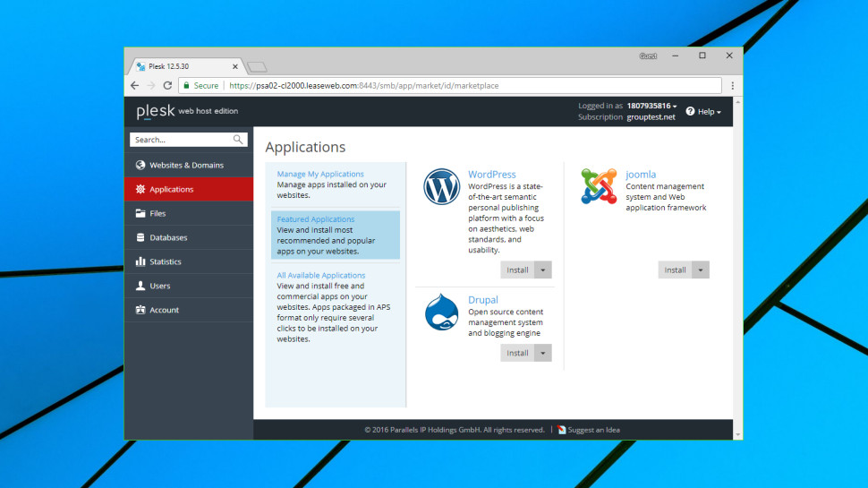The image size is (868, 488).
Task: Open the joomla title link
Action: click(641, 175)
